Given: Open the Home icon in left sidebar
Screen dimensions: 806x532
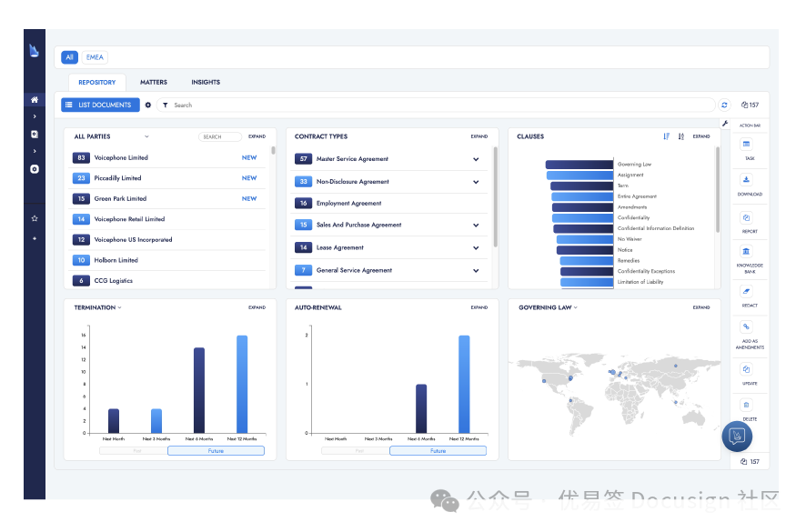Looking at the screenshot, I should point(35,100).
